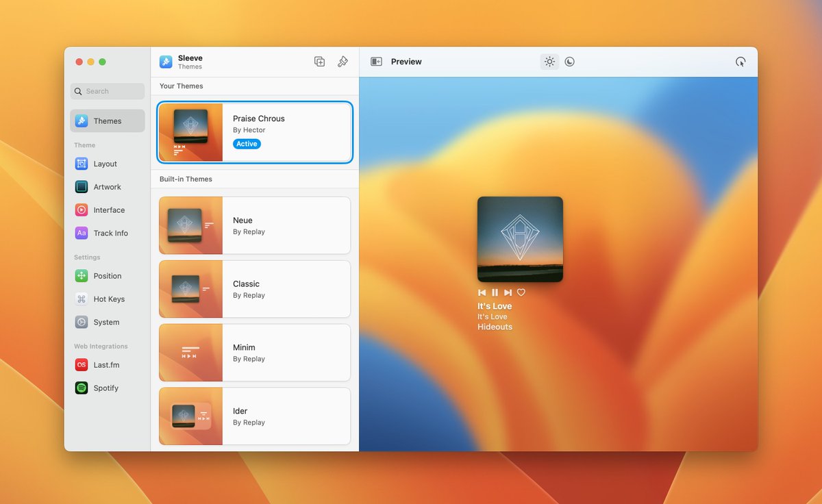Switch preview to light mode
This screenshot has height=504, width=822.
[549, 62]
